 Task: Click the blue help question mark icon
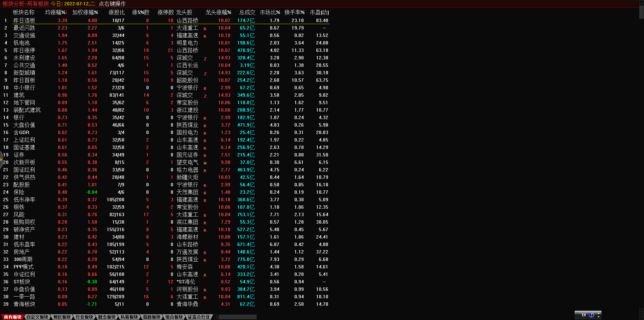tap(591, 315)
